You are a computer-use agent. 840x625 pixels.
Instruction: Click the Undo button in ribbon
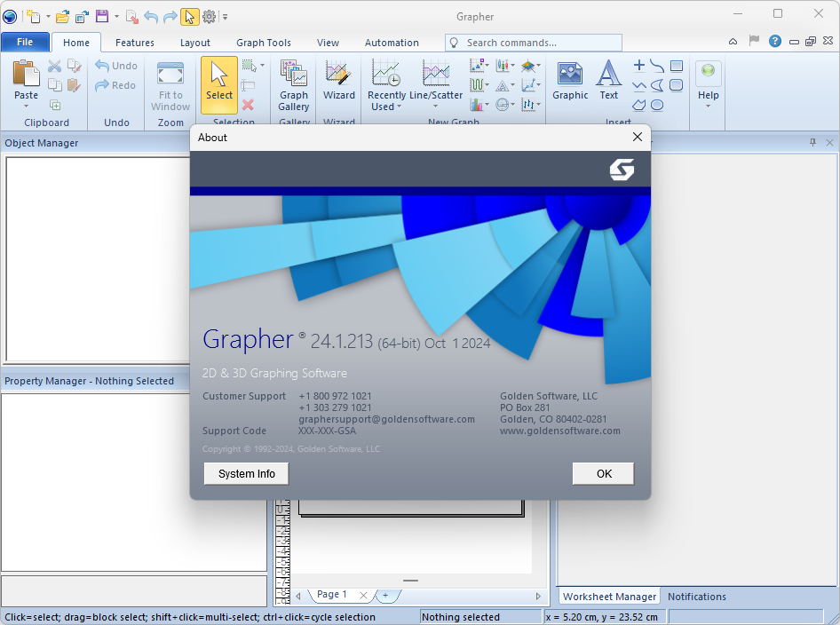116,66
